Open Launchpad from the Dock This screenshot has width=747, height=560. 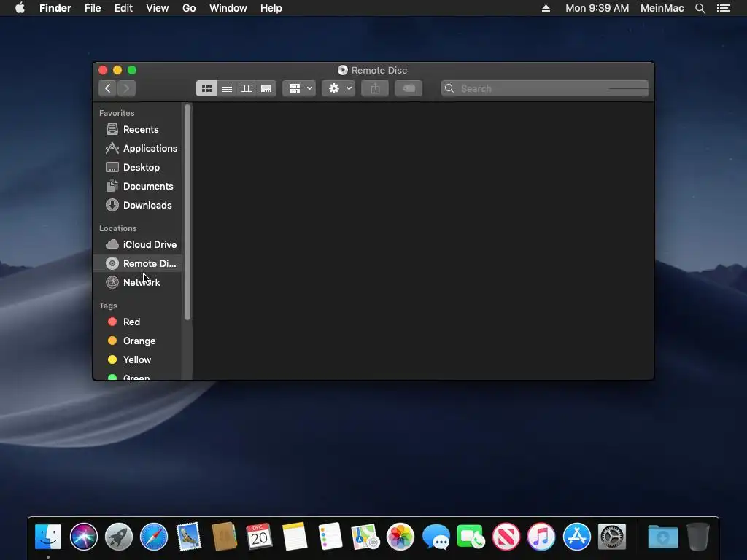tap(119, 537)
